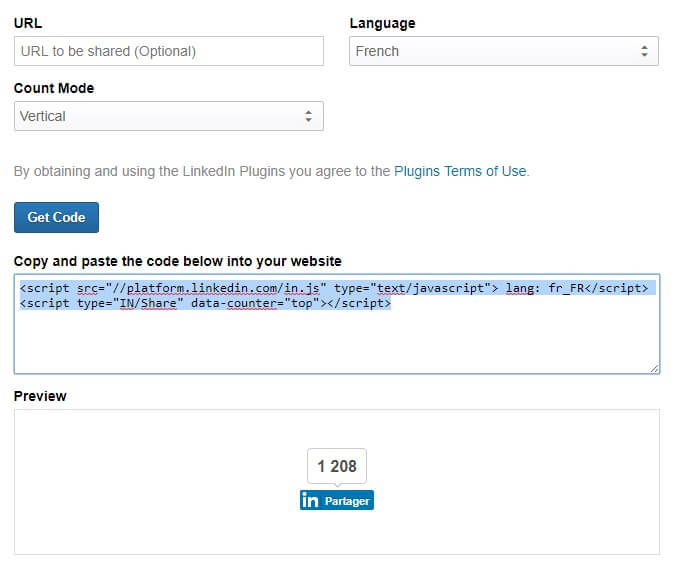675x574 pixels.
Task: Click the empty area of code textarea
Action: [x=337, y=342]
